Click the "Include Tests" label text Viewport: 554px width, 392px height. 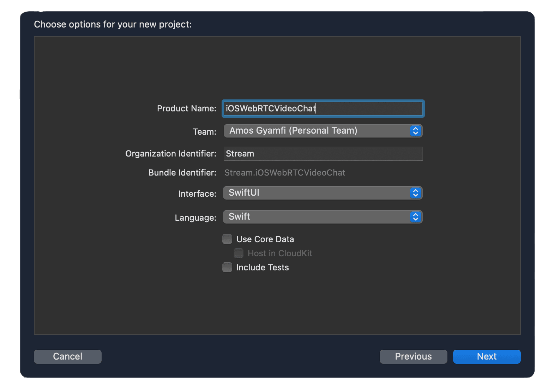pos(263,268)
